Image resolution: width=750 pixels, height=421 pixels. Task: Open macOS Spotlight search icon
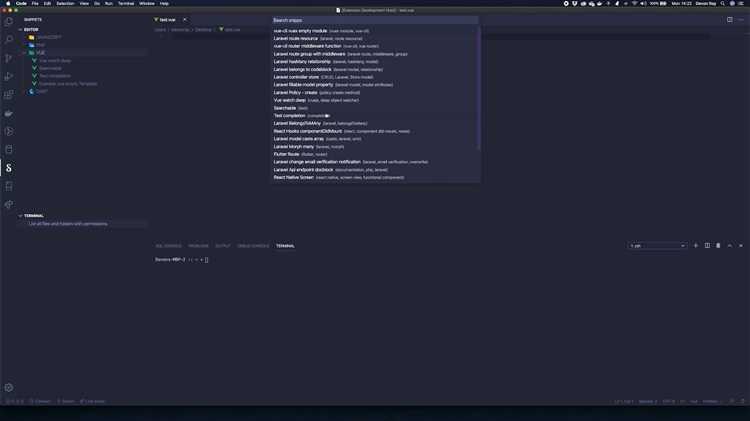point(722,3)
